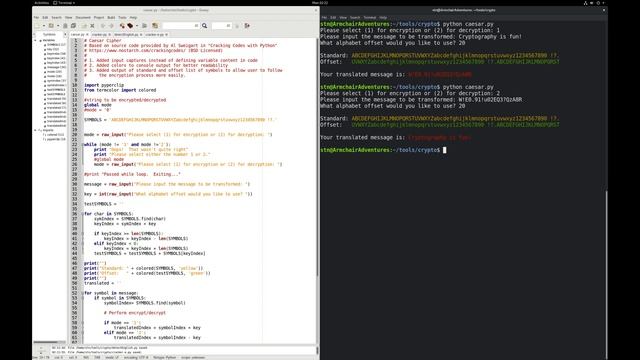Open the File menu in Geany
Viewport: 640px width, 360px height.
(36, 18)
